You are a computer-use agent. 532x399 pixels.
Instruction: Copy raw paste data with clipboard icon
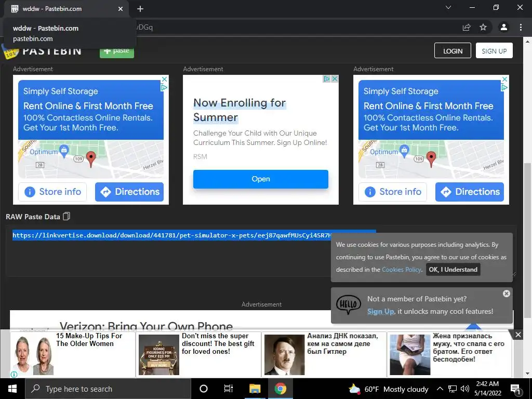pos(66,216)
